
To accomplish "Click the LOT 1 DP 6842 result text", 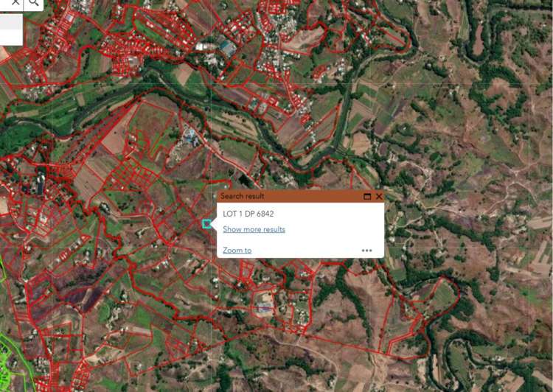I will point(248,214).
